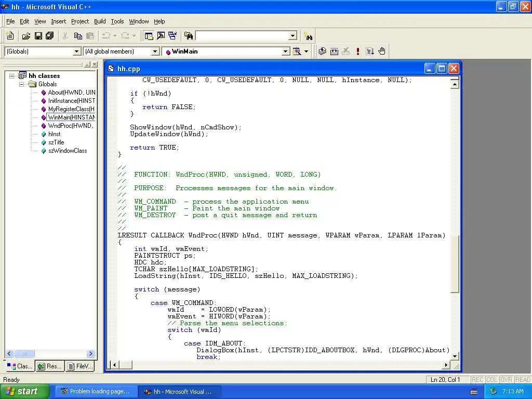
Task: Open the Insert menu
Action: click(58, 21)
